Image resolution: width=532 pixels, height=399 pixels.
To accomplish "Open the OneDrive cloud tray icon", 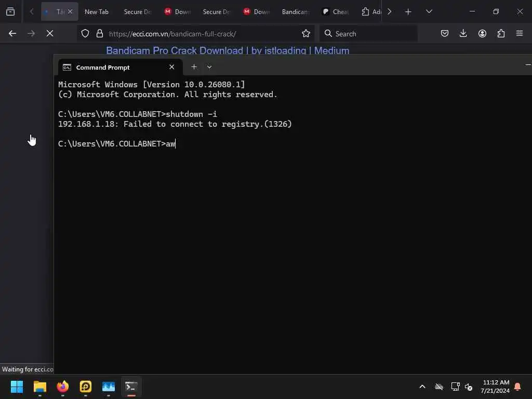I will pos(439,387).
